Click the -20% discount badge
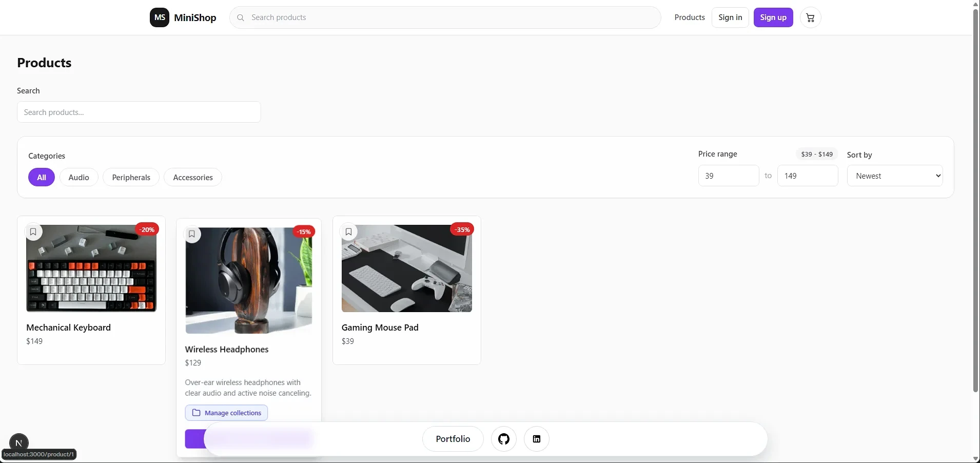The width and height of the screenshot is (980, 463). pos(147,229)
